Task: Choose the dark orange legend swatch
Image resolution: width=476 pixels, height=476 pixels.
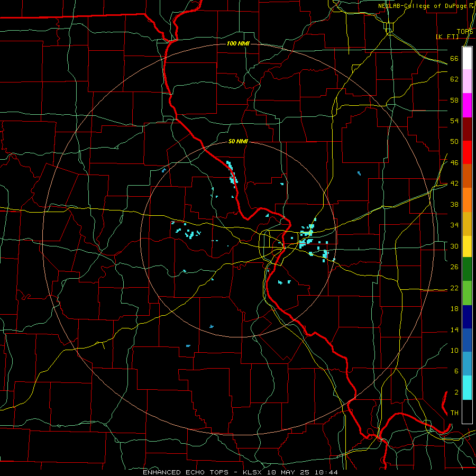Action: 467,176
